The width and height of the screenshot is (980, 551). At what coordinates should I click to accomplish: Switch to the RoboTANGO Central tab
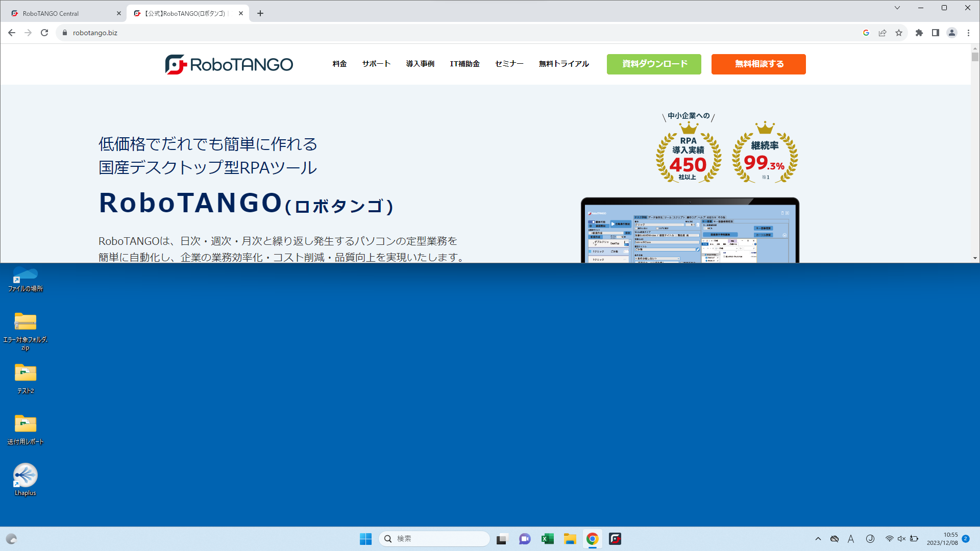[61, 13]
